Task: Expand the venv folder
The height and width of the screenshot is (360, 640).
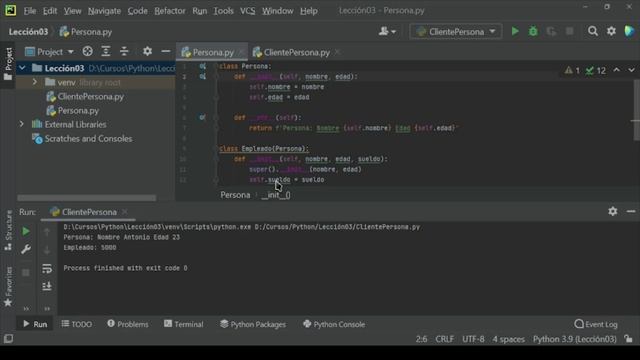Action: tap(35, 82)
